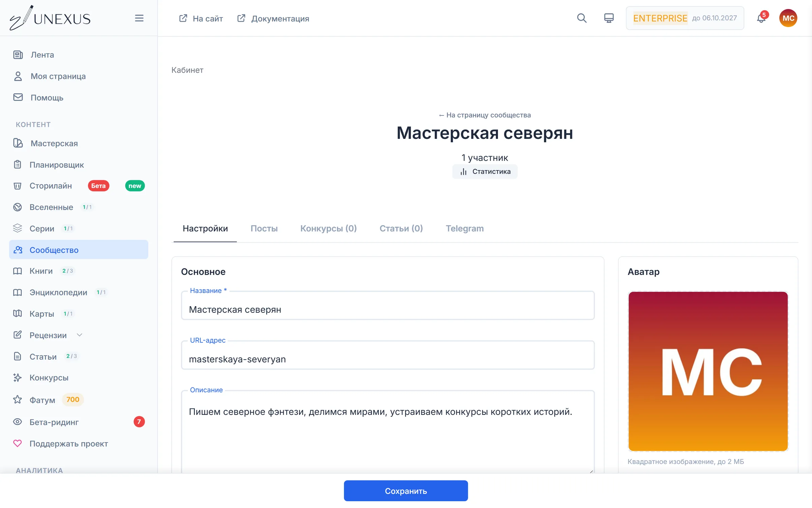Switch to the Telegram tab
The image size is (812, 508).
tap(465, 229)
